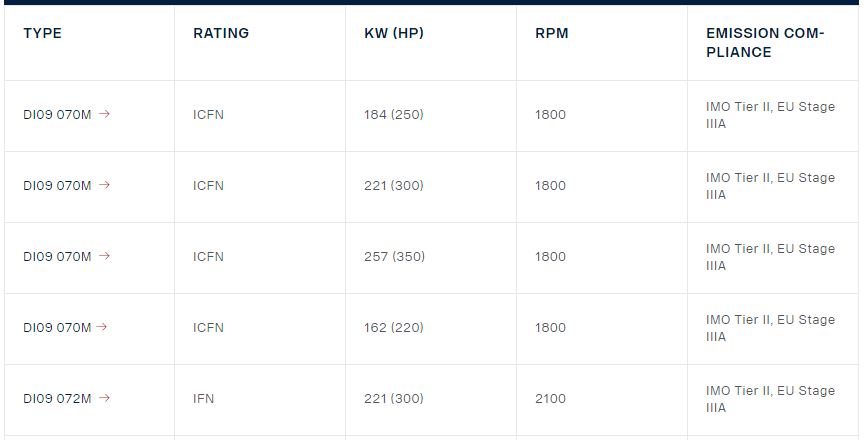Screen dimensions: 864x440
Task: Select the 162 (220) power cell
Action: click(x=394, y=328)
